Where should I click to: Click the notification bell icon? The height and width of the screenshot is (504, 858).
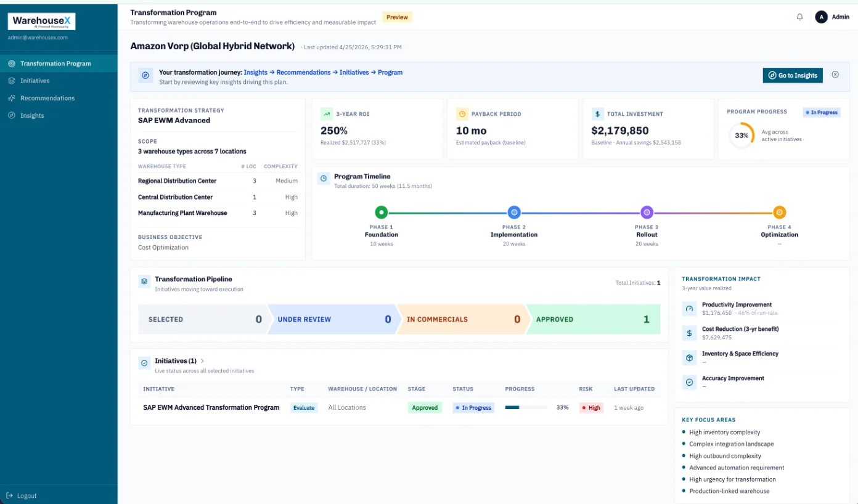coord(799,17)
